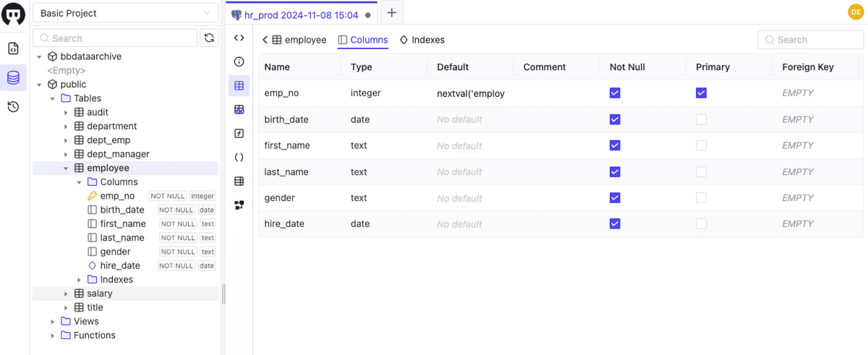
Task: Expand the Functions folder
Action: (x=52, y=335)
